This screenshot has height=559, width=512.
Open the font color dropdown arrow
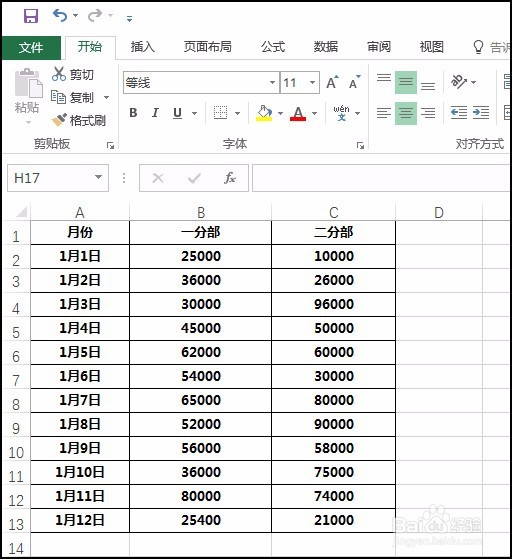[314, 114]
